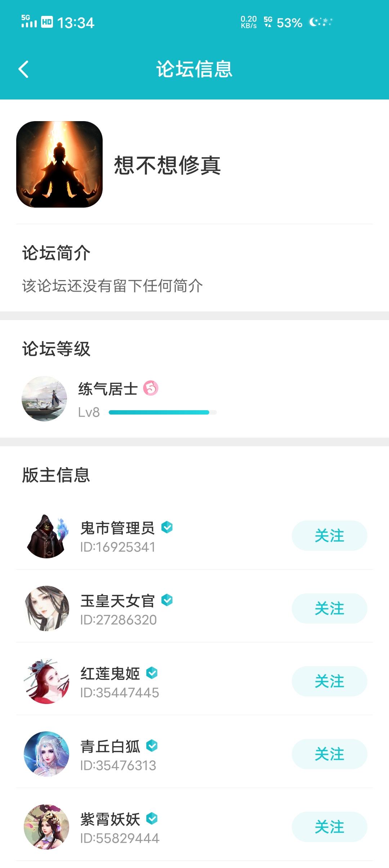Tap the verified badge next to 红莲鬼姬
Viewport: 389px width, 868px height.
pyautogui.click(x=152, y=673)
